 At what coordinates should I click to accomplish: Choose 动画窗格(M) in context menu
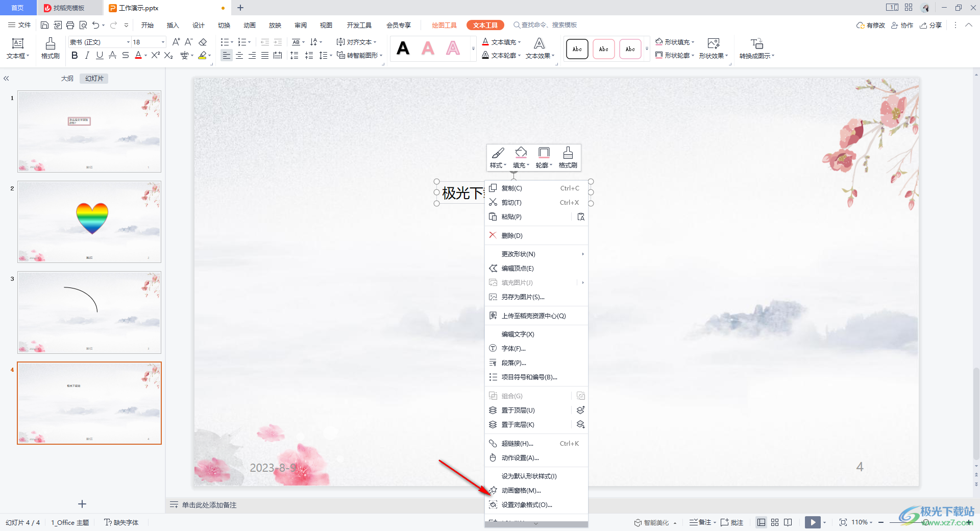pyautogui.click(x=536, y=490)
